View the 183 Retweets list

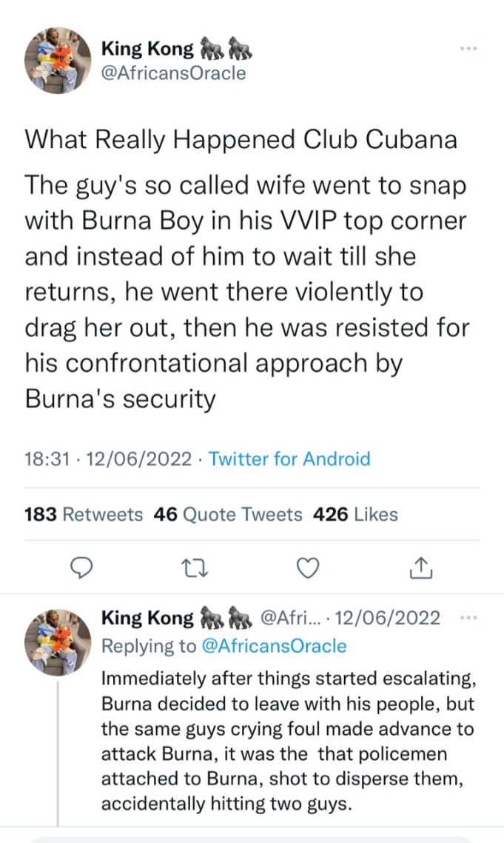pyautogui.click(x=84, y=514)
